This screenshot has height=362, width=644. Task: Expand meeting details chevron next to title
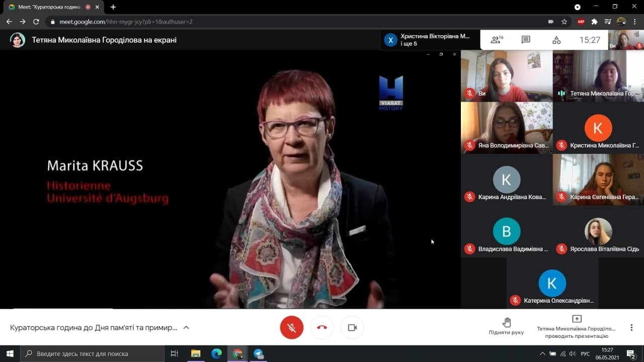coord(186,327)
